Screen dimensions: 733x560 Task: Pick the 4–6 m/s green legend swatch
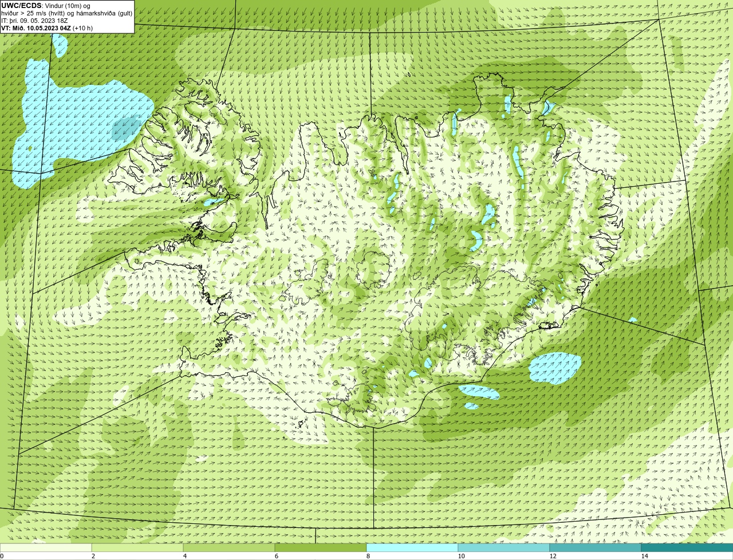[229, 547]
